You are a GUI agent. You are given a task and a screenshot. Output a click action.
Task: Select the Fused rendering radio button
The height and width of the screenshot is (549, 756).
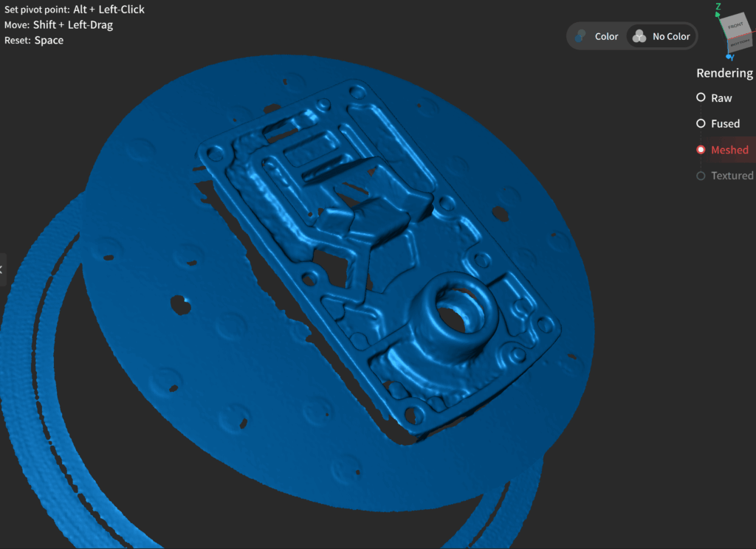click(701, 124)
